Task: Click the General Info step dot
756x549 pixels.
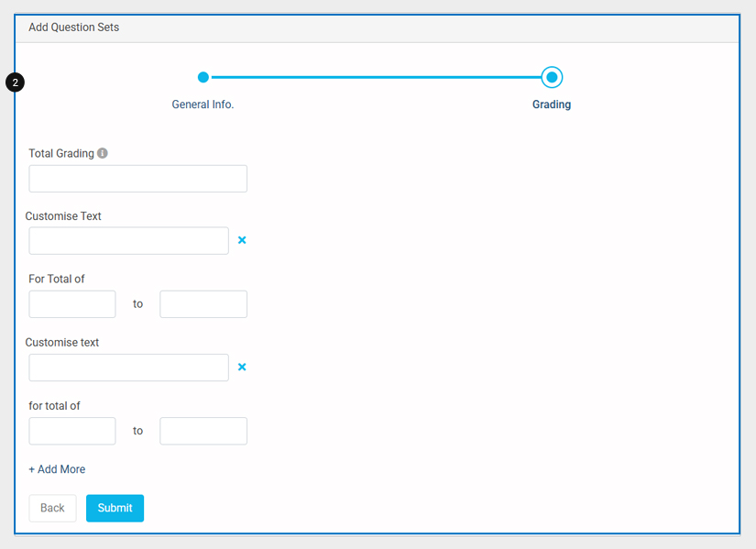Action: [x=203, y=77]
